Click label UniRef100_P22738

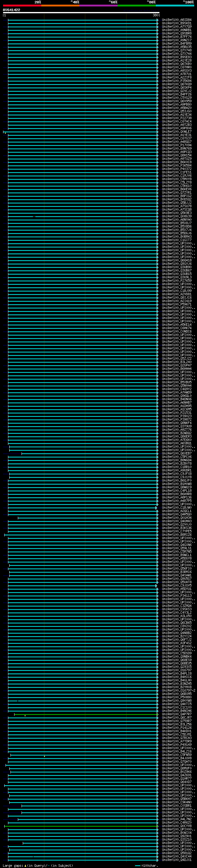point(177,118)
